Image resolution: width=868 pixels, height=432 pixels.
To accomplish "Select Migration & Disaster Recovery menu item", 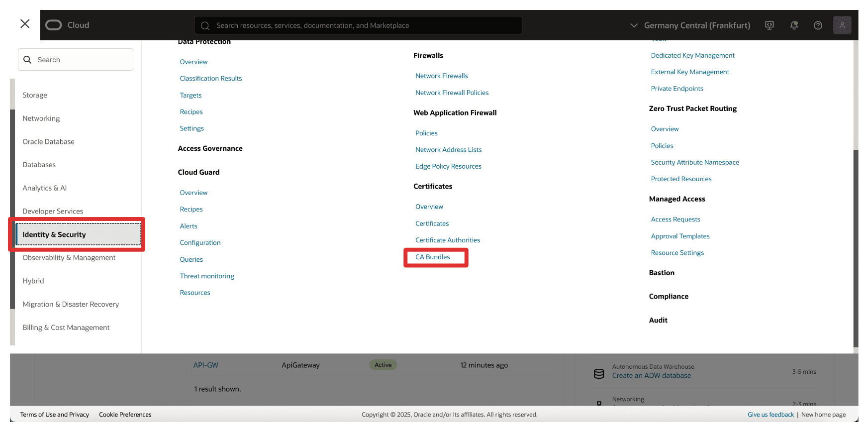I will pyautogui.click(x=71, y=304).
